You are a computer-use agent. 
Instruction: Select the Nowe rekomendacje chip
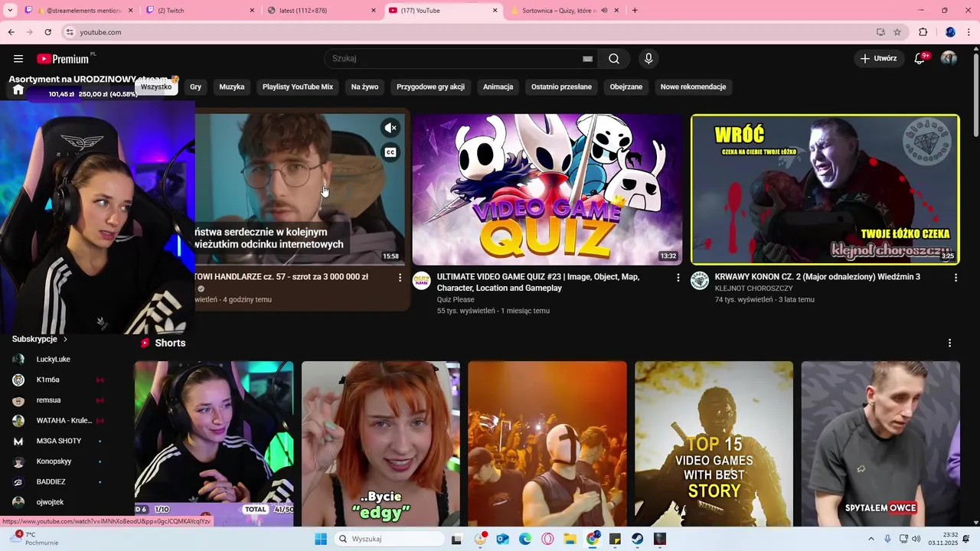[693, 86]
